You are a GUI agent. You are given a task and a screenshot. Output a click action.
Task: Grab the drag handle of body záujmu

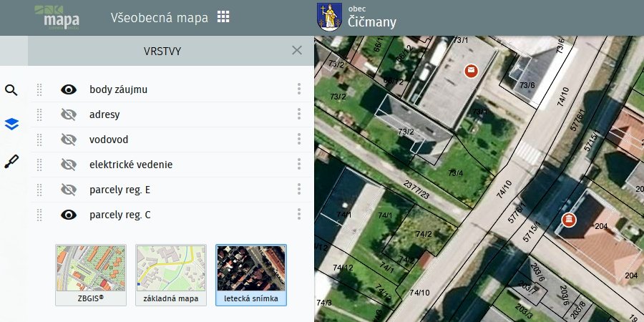point(39,89)
